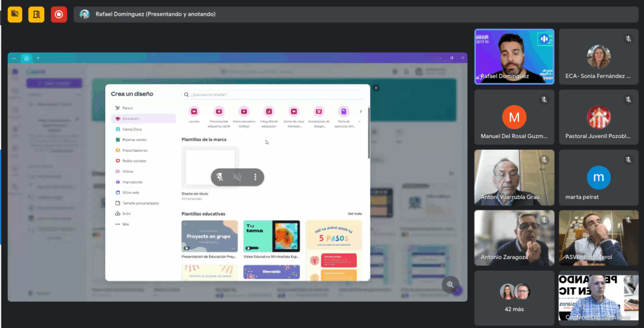Click the red recording indicator button
The height and width of the screenshot is (328, 644).
[x=59, y=14]
